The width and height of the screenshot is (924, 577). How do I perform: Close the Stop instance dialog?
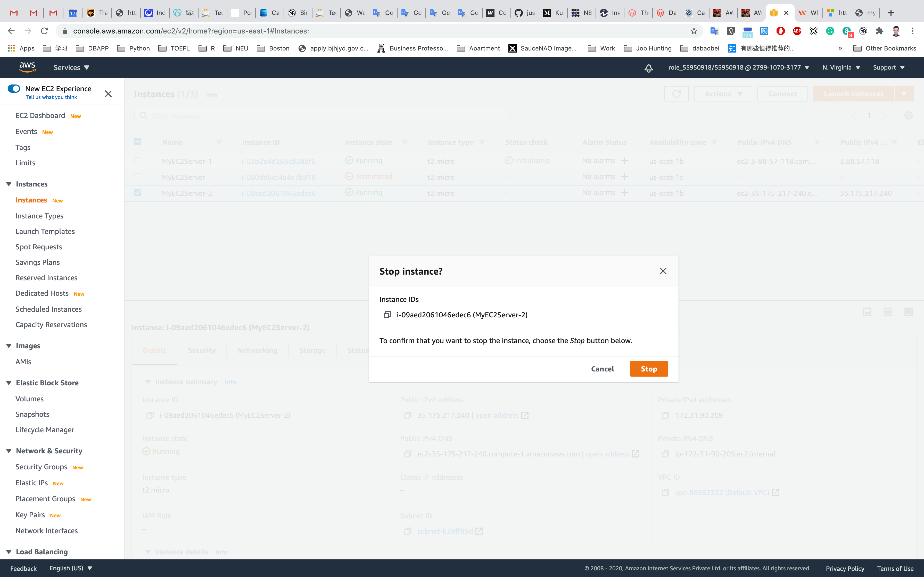663,271
